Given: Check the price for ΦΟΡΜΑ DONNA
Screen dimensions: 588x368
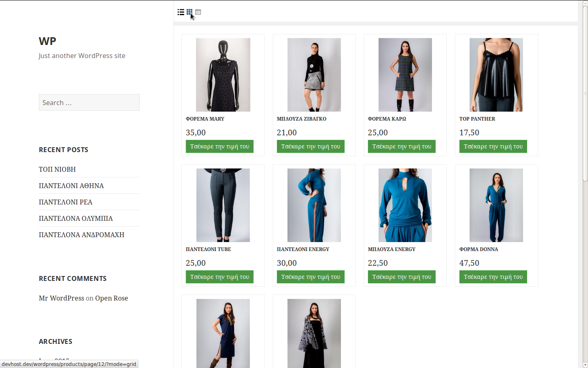Looking at the screenshot, I should (x=493, y=277).
